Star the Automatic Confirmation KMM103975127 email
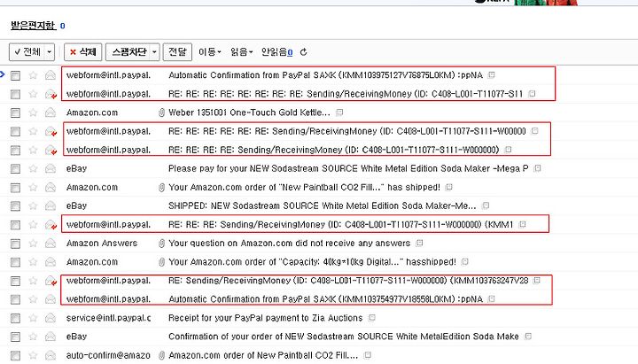 (x=33, y=75)
